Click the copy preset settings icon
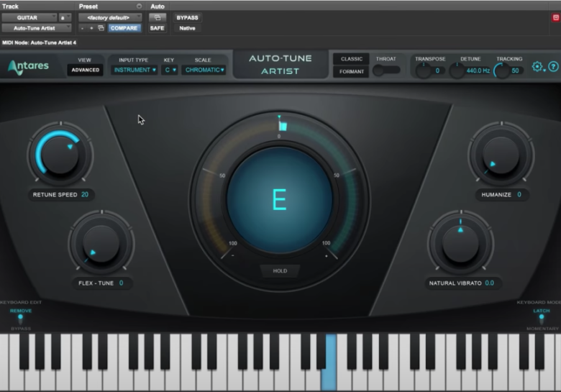The width and height of the screenshot is (561, 392). tap(101, 28)
